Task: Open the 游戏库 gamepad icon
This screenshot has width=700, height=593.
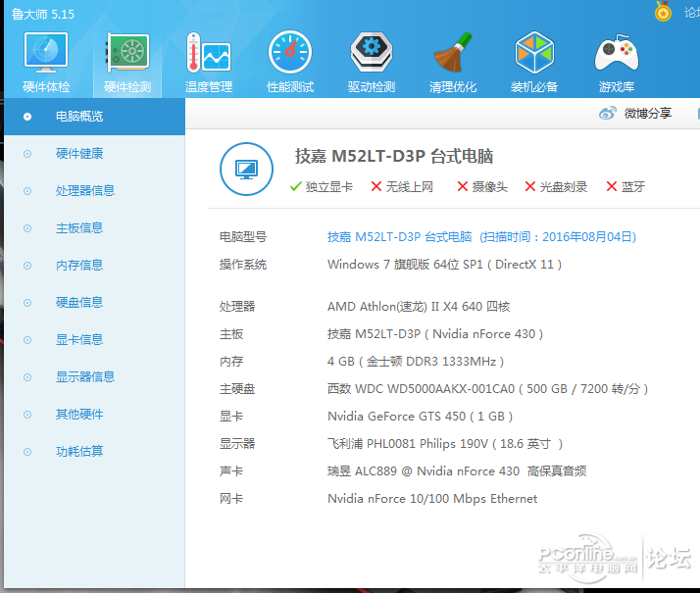Action: tap(617, 62)
